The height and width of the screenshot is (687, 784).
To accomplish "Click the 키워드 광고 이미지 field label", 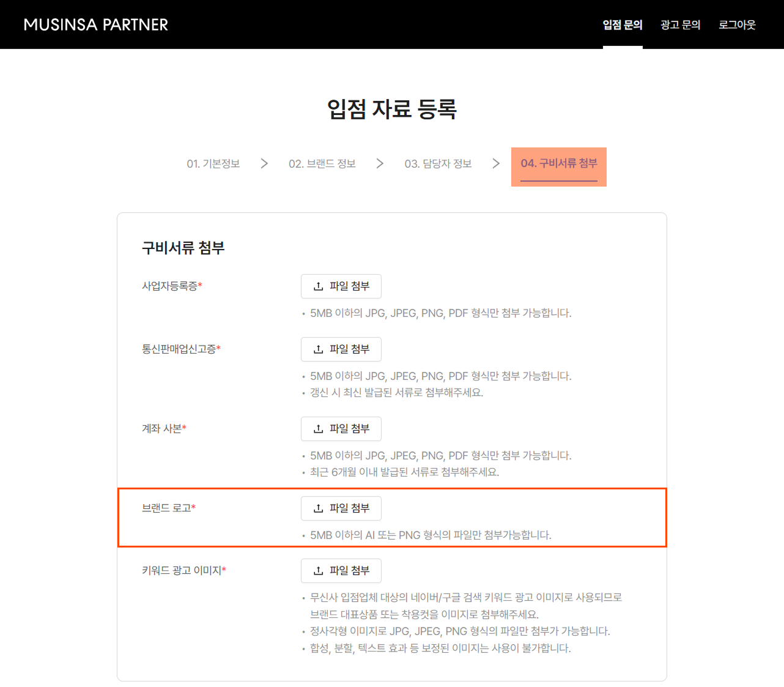I will (x=182, y=571).
